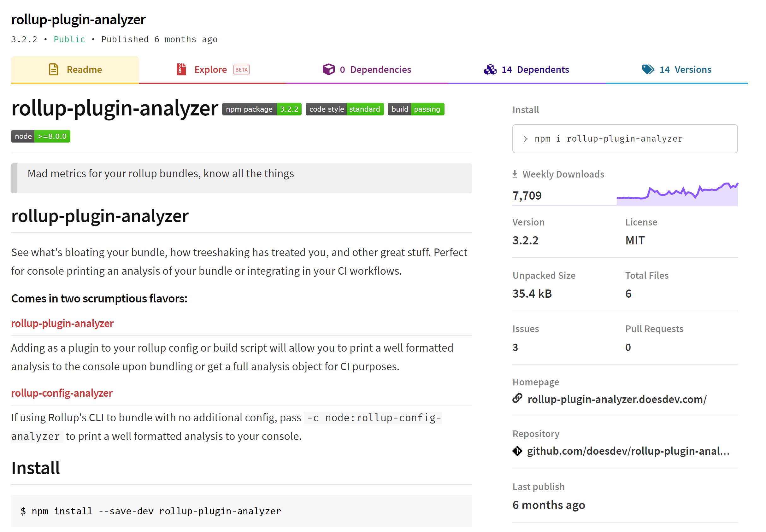Click the Readme document icon
The image size is (766, 532).
(x=54, y=69)
